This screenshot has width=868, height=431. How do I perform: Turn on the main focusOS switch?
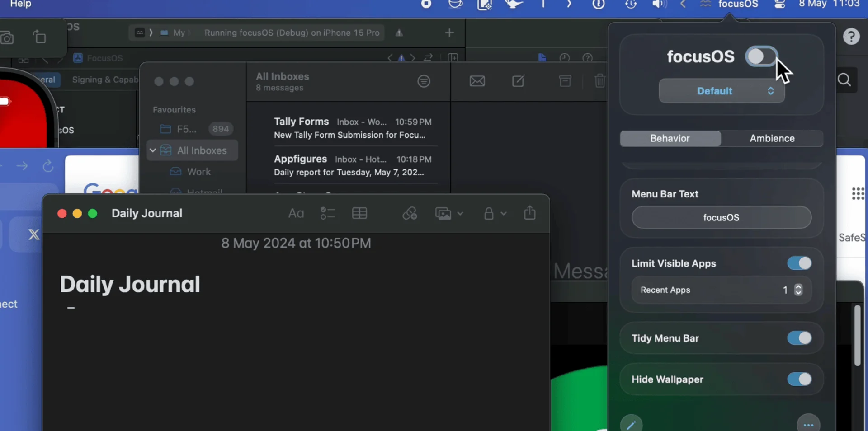[762, 56]
